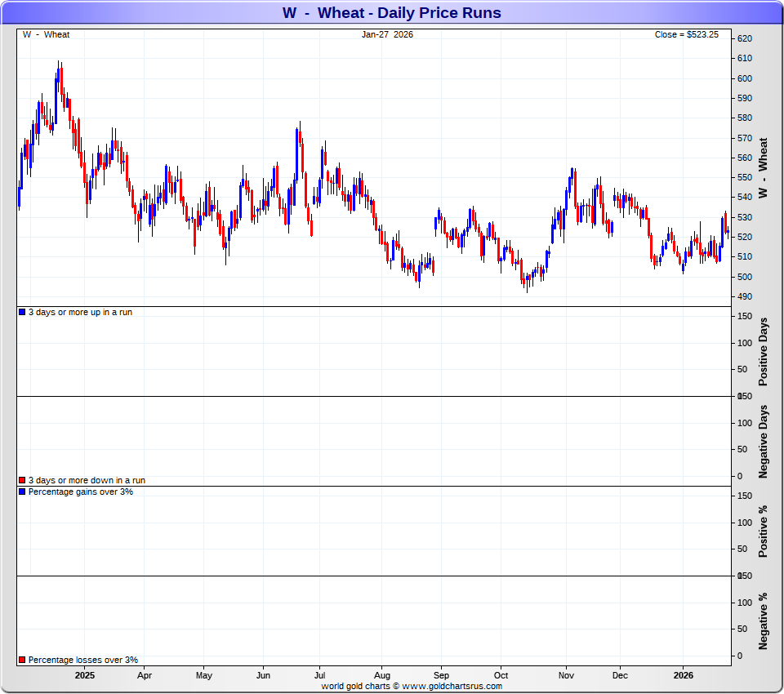784x694 pixels.
Task: Click the "W - Wheat" label at top-left of chart
Action: point(47,34)
